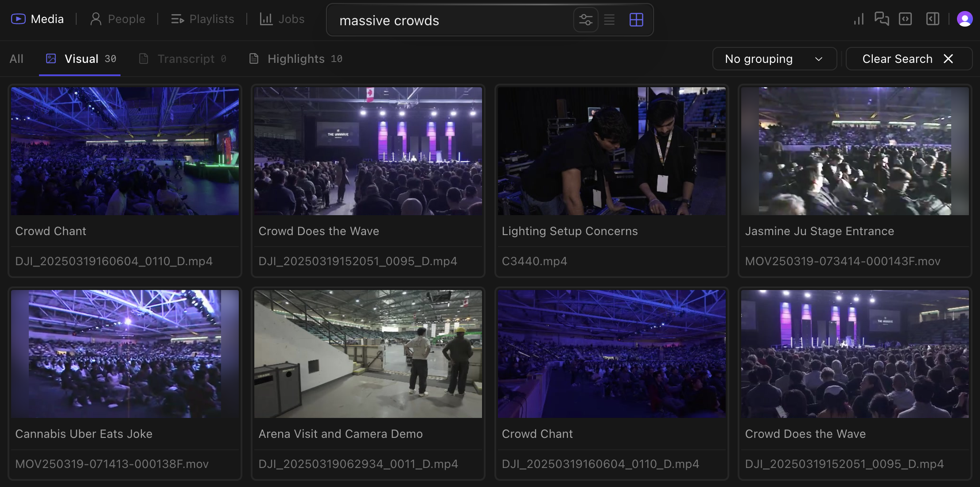Click the X icon in Clear Search
This screenshot has height=487, width=980.
pos(948,59)
